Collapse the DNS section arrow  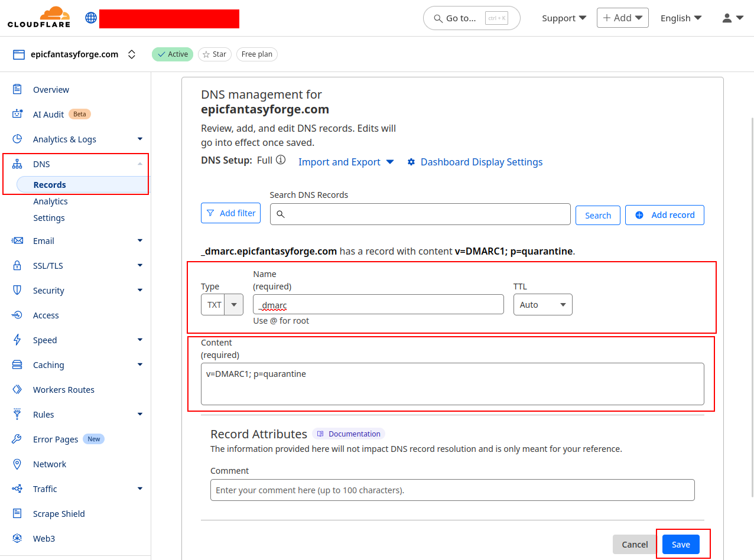coord(140,164)
